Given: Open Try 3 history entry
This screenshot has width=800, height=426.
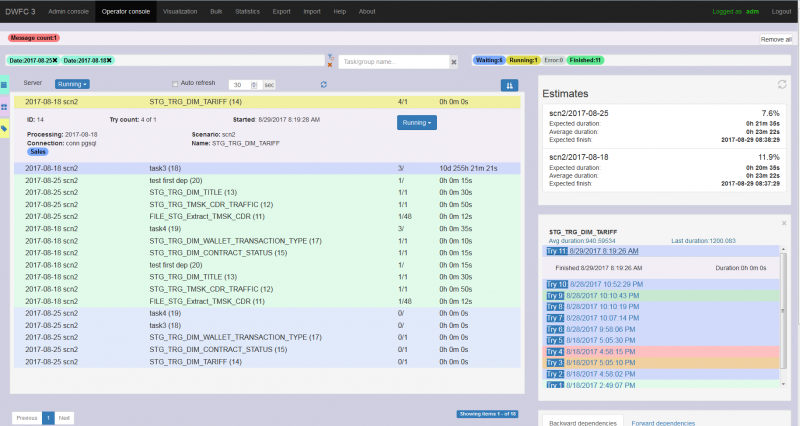Looking at the screenshot, I should click(661, 363).
